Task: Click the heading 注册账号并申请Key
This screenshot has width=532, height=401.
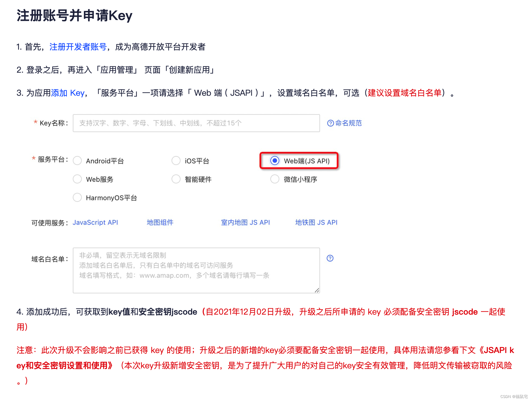Action: click(75, 15)
